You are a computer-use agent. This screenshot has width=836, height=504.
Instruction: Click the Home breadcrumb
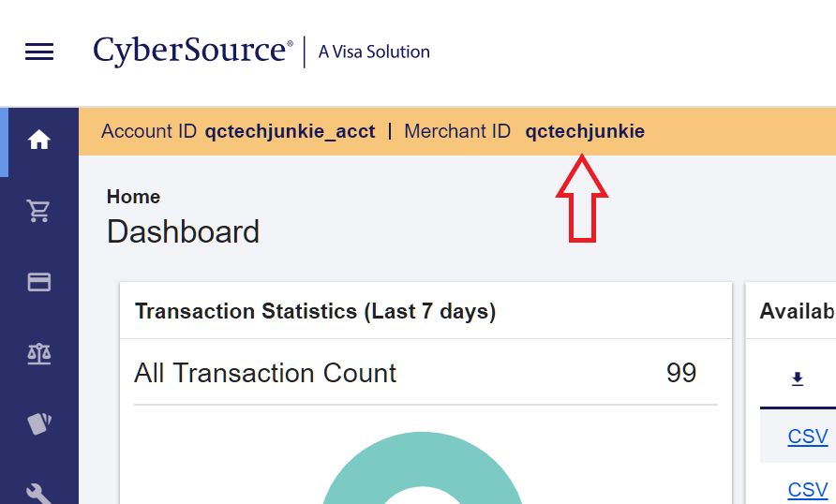pyautogui.click(x=133, y=197)
